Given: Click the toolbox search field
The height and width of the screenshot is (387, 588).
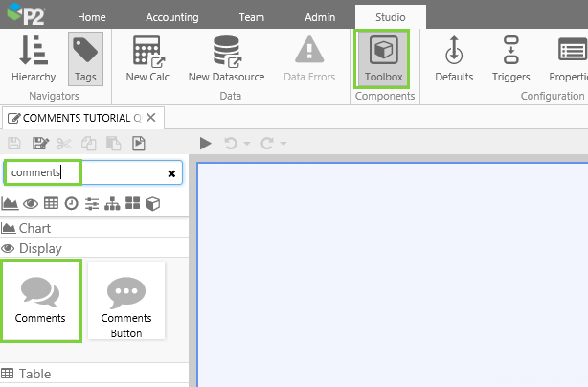Looking at the screenshot, I should pyautogui.click(x=93, y=172).
